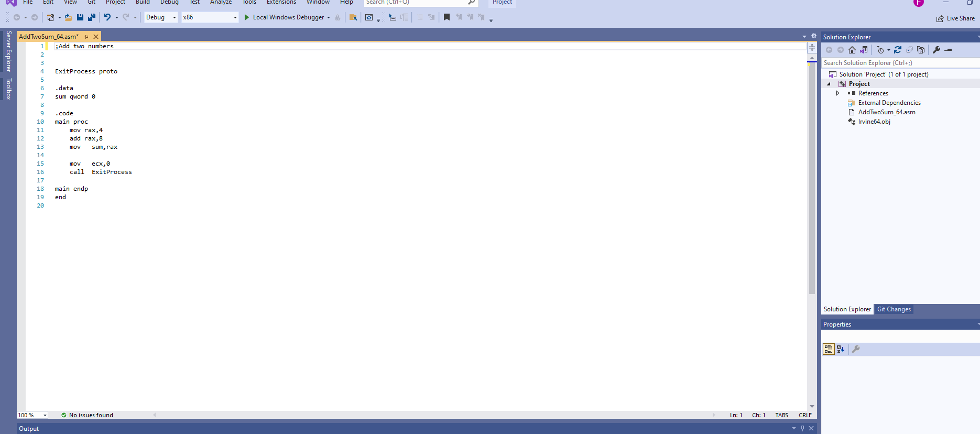Screen dimensions: 980x434
Task: Select Irvine64.obj in Solution Explorer
Action: (874, 122)
